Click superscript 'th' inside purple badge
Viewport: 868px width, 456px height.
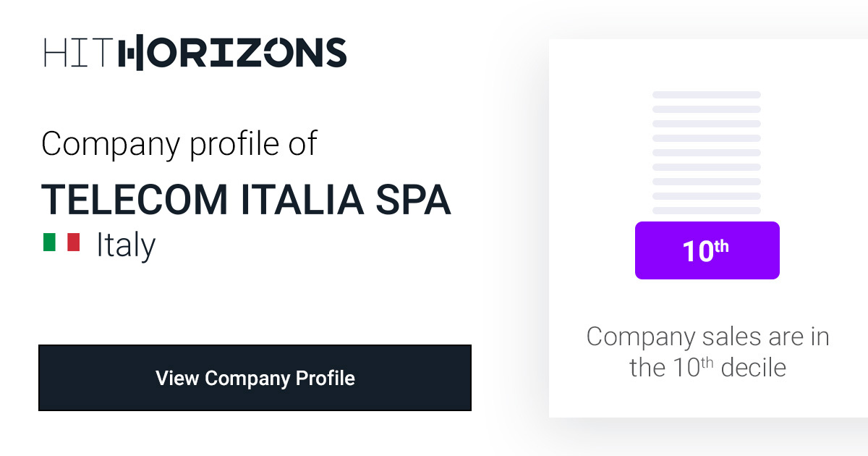pos(721,246)
